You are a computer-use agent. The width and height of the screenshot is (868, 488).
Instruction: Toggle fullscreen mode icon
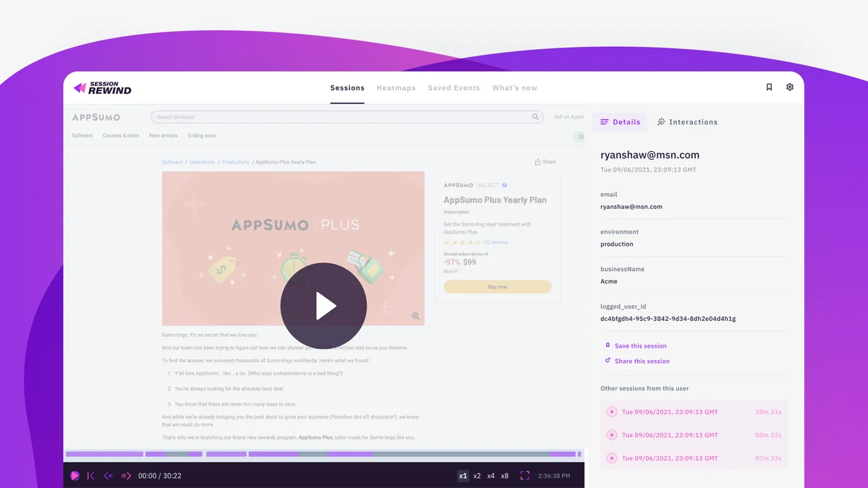click(x=525, y=476)
